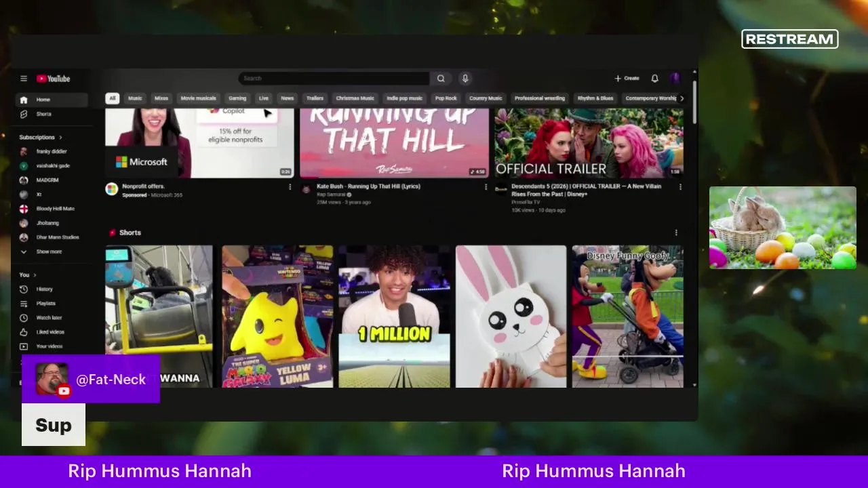Open the Microsoft sponsored ad thumbnail
The height and width of the screenshot is (488, 868).
[x=199, y=143]
